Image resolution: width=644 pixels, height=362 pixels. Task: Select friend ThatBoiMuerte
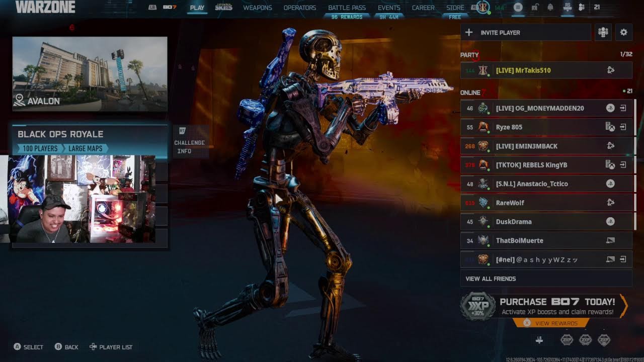(546, 241)
